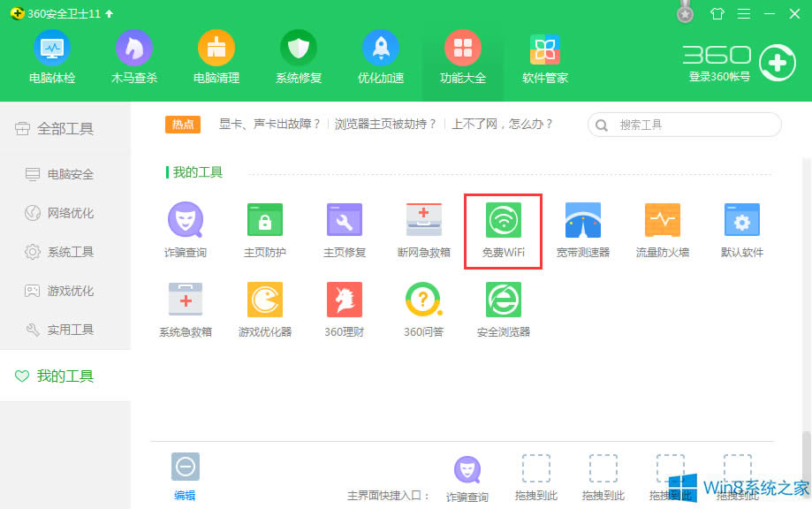Open the skin changer shirt icon

[x=717, y=13]
